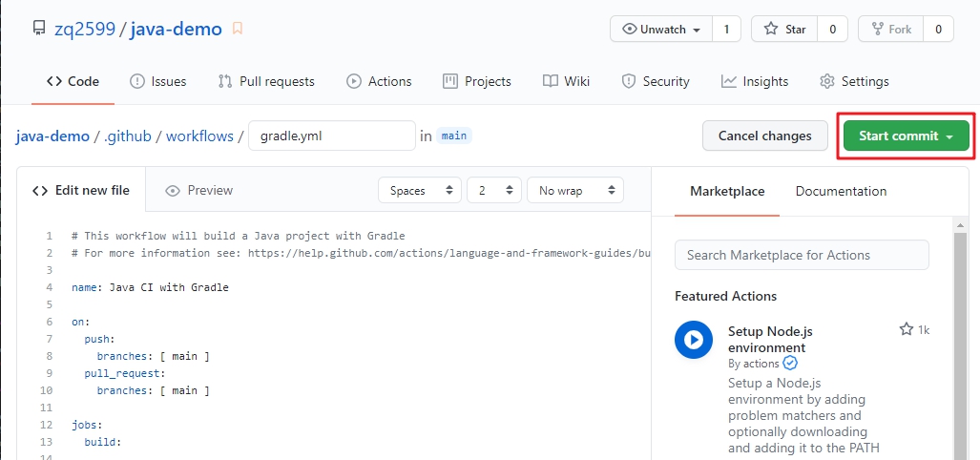Go to the Actions tab
Screen dimensions: 980x460
coord(379,81)
